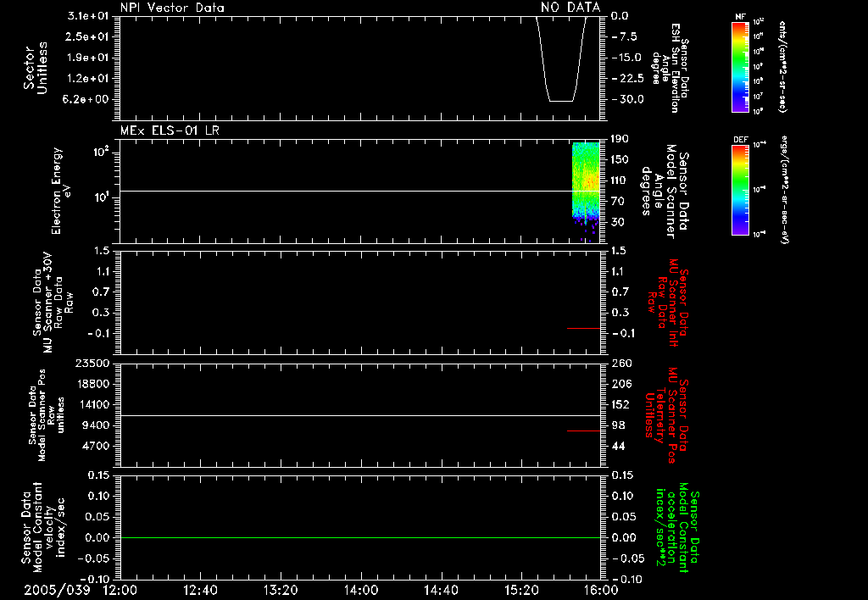
Task: Select the 'NPI Vector Data' panel title
Action: coord(172,8)
